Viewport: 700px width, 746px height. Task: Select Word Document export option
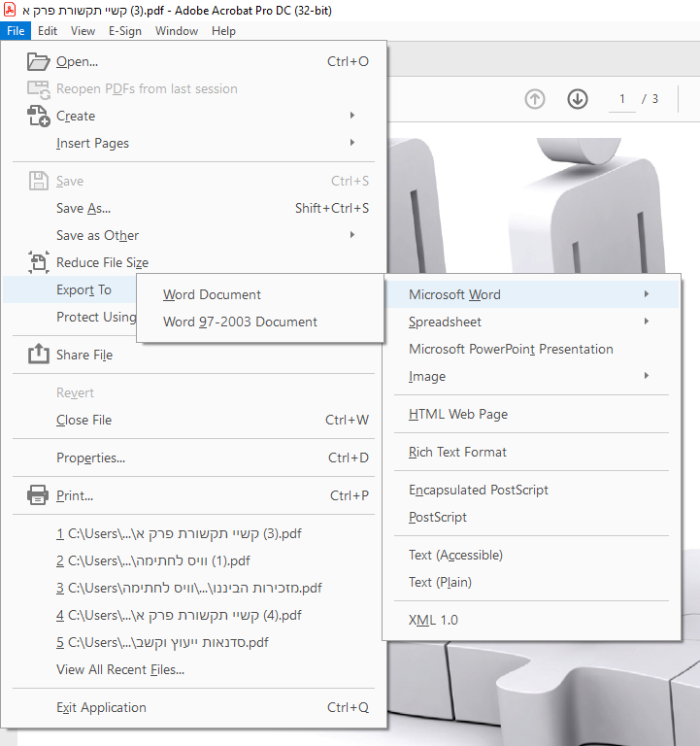(x=260, y=295)
